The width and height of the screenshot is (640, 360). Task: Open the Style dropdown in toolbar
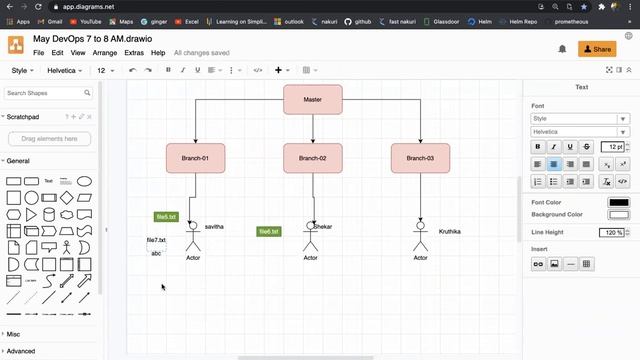click(x=22, y=70)
